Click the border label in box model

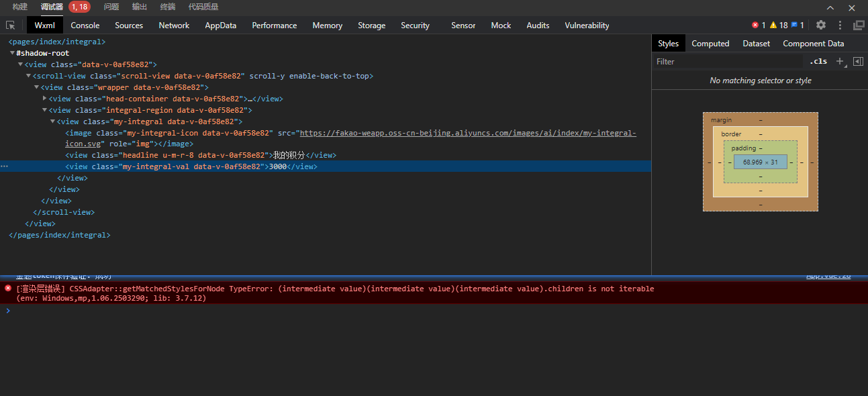point(731,134)
